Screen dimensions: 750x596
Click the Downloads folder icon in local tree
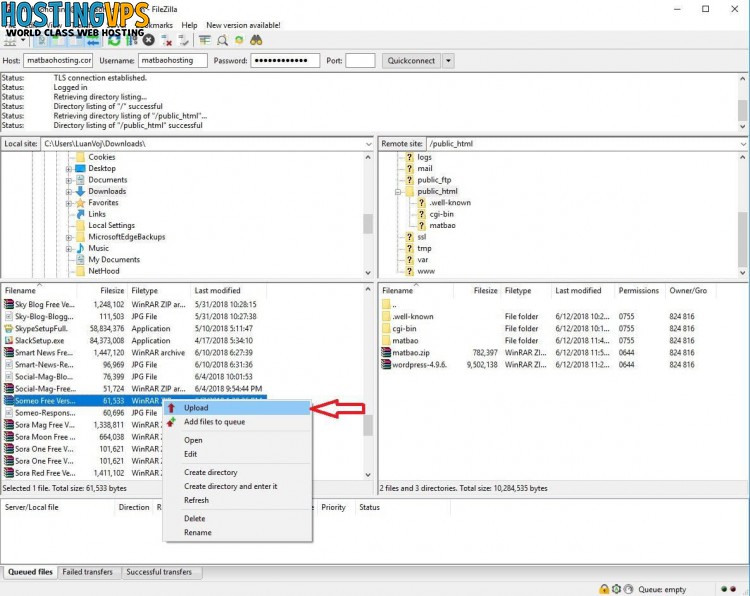pyautogui.click(x=80, y=191)
